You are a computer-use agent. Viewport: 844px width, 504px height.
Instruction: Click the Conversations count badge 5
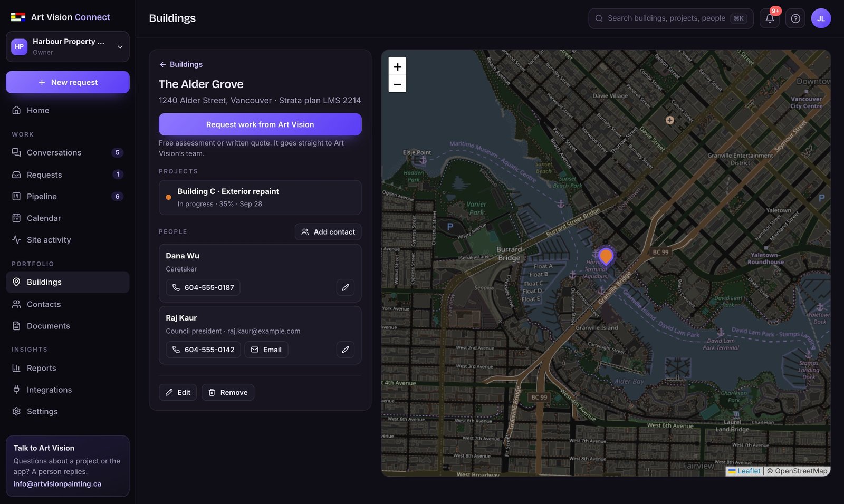[x=117, y=152]
